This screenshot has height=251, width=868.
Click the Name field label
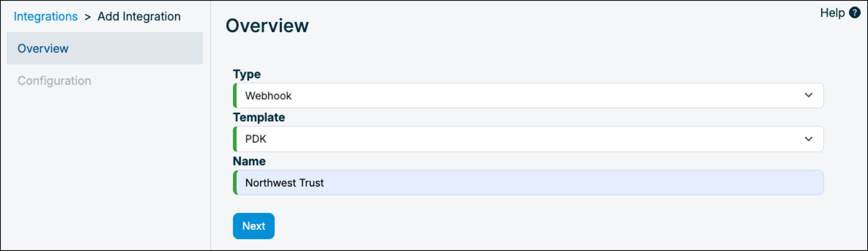(x=249, y=161)
